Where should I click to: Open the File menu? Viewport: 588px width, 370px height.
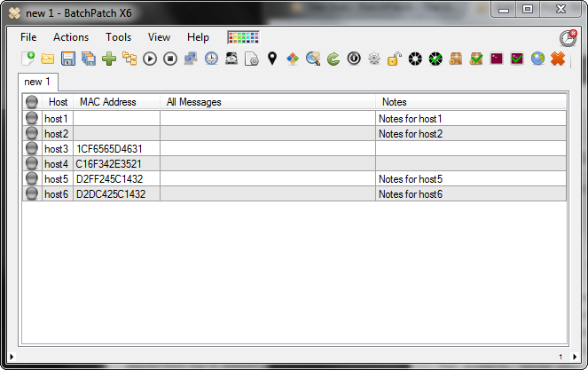tap(28, 37)
